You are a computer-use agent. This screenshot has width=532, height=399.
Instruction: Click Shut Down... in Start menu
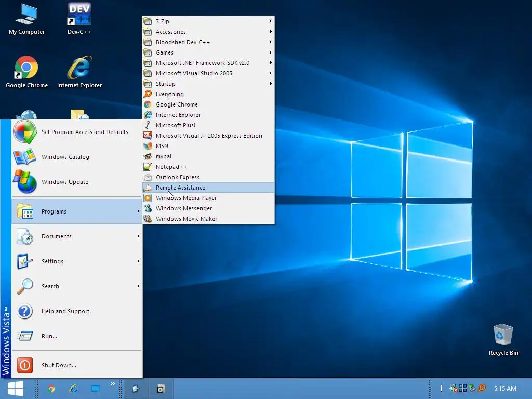pyautogui.click(x=77, y=365)
